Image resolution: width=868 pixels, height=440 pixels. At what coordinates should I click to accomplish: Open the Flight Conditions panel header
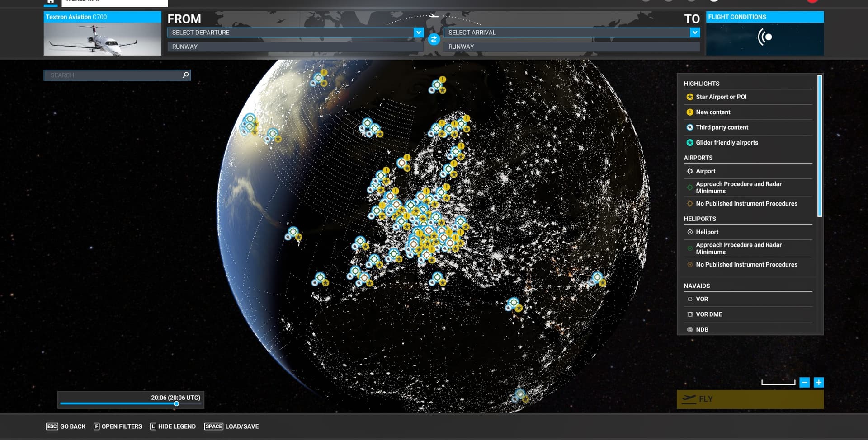(x=764, y=17)
